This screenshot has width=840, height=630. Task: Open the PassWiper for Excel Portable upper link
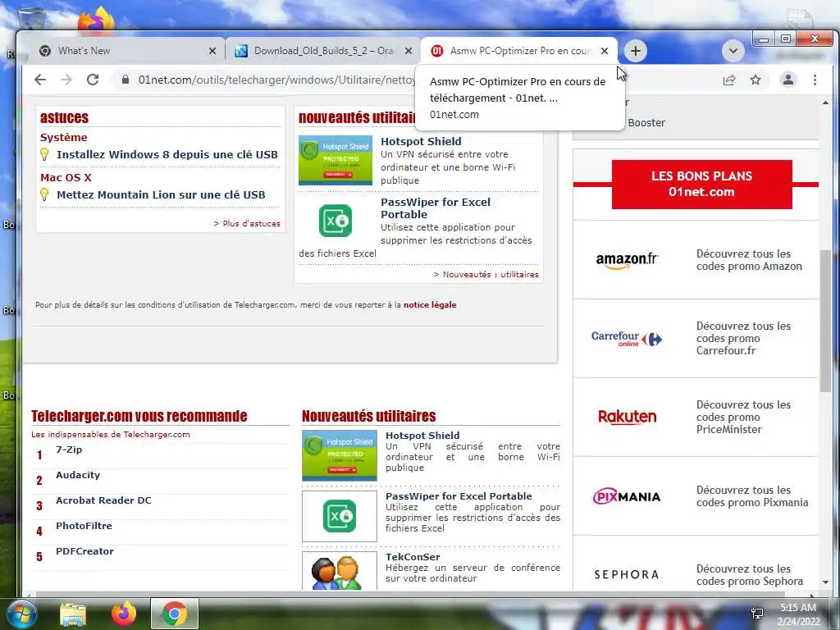[x=435, y=208]
